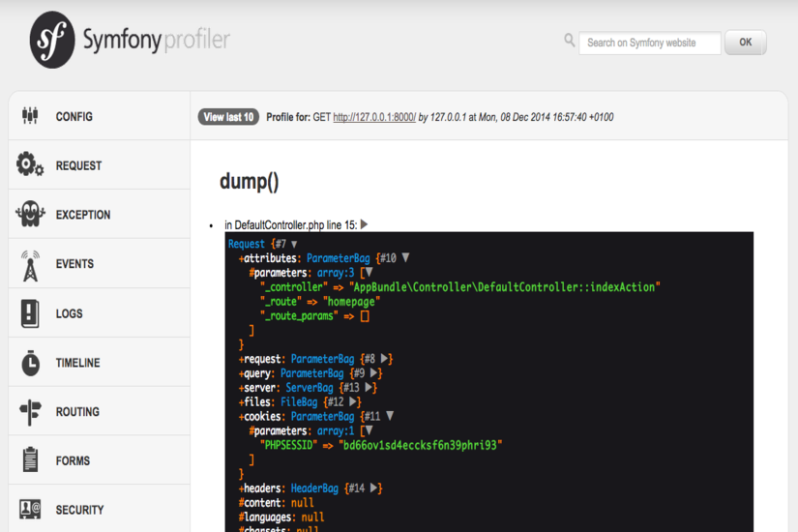Click the "PHPSESSID" cookie key

point(288,445)
